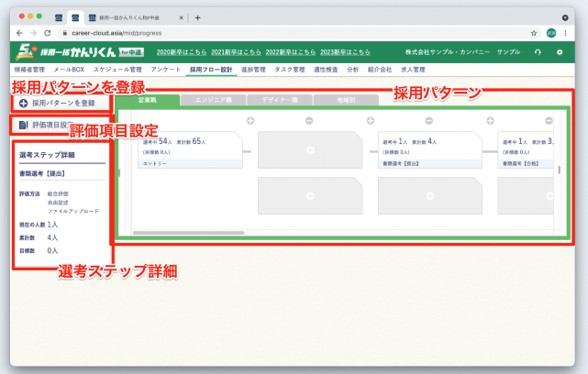This screenshot has width=588, height=374.
Task: Open the メールBOX menu
Action: (69, 70)
